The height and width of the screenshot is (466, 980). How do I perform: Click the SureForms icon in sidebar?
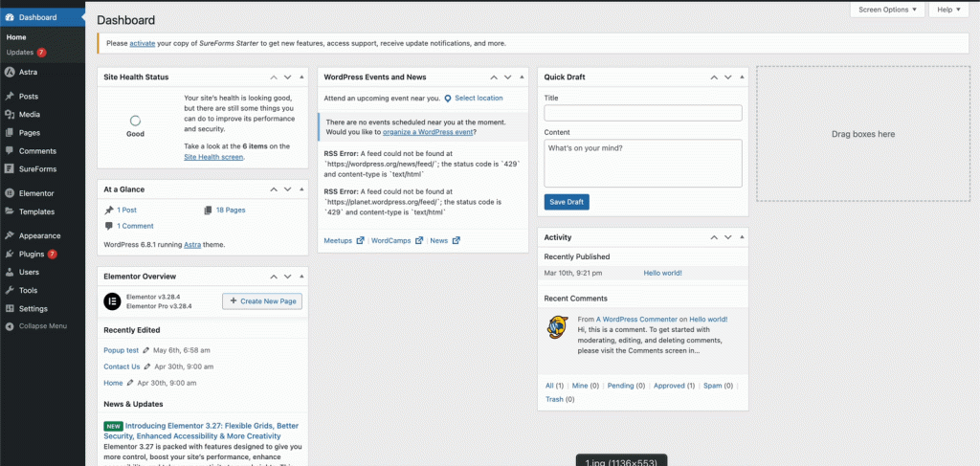point(10,169)
